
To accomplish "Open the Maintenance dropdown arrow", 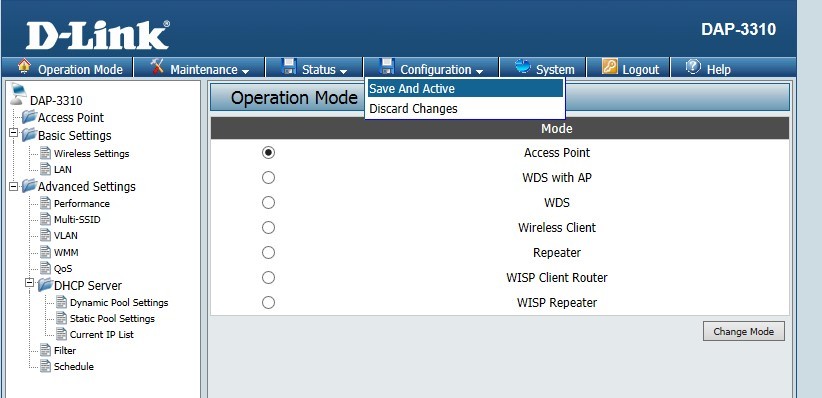I will click(245, 71).
